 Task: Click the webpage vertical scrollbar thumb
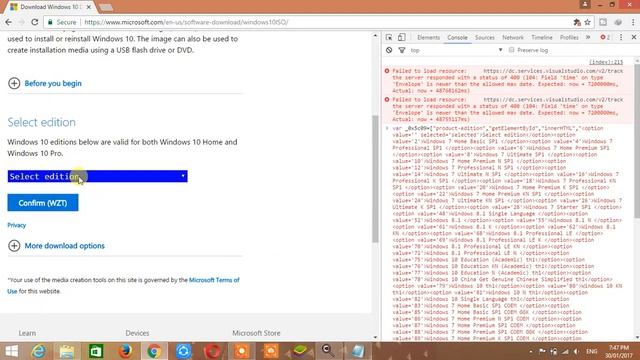click(x=376, y=179)
